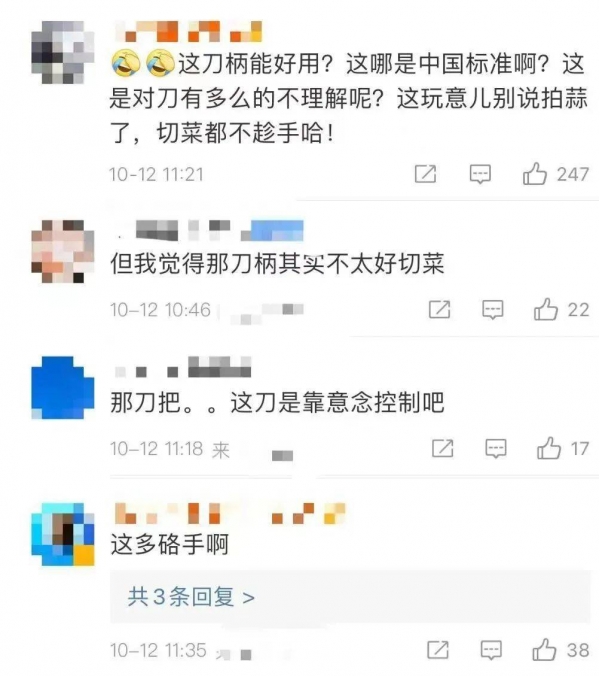The image size is (600, 676).
Task: Open comment text 那刀把。。这刀是靠意念控制吧
Action: point(277,403)
